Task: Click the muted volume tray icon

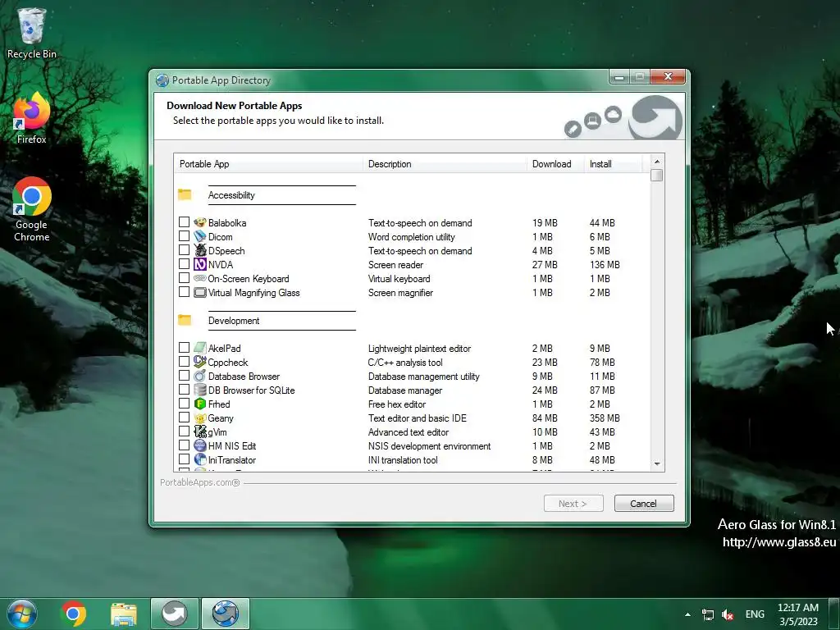Action: tap(728, 614)
